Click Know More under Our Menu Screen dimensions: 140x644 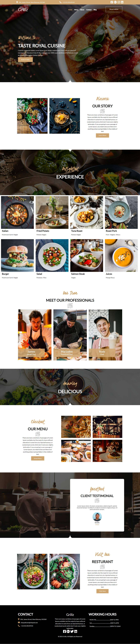pyautogui.click(x=38, y=458)
